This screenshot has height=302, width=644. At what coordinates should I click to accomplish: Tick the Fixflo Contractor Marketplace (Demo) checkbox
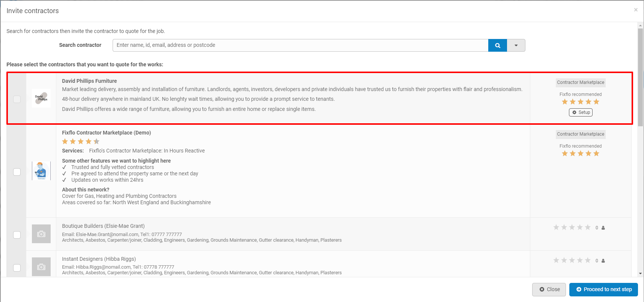pyautogui.click(x=17, y=172)
